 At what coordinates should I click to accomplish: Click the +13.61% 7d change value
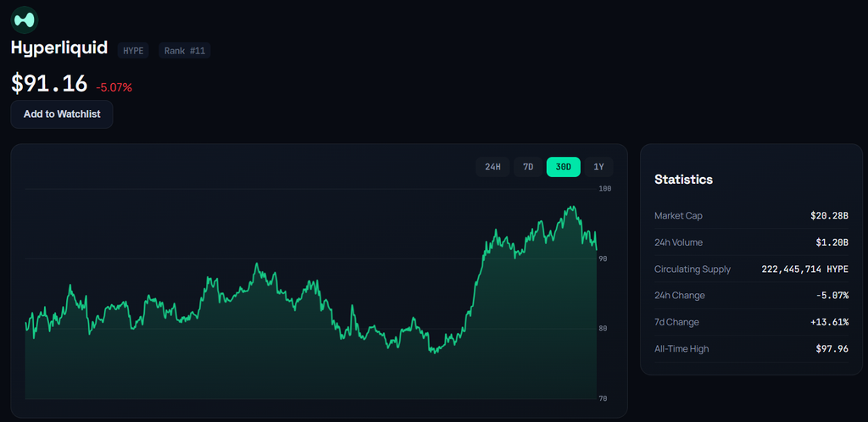[830, 322]
